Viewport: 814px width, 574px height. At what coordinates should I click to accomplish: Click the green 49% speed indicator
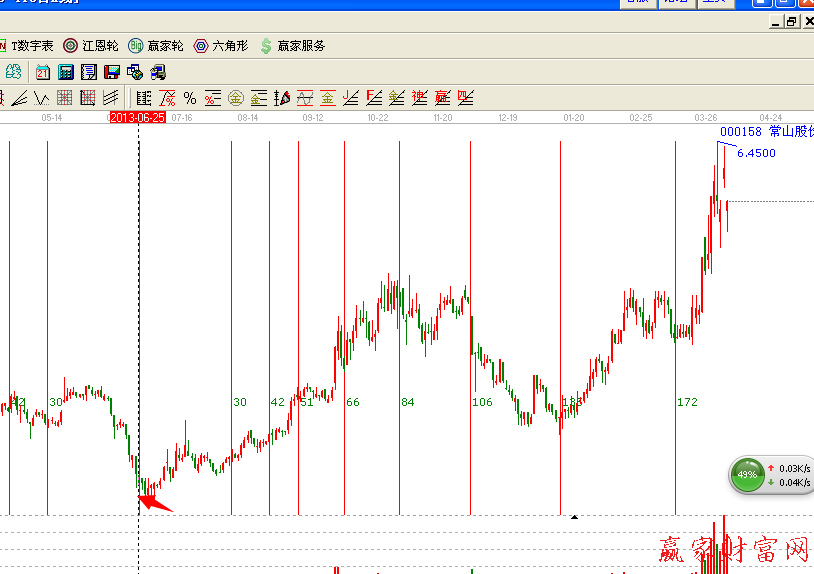coord(747,474)
